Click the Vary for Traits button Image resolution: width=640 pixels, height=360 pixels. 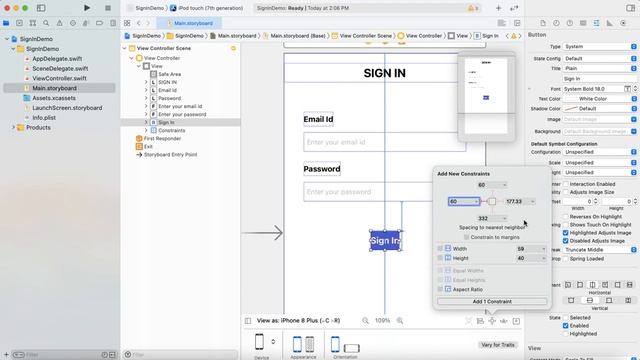click(498, 345)
